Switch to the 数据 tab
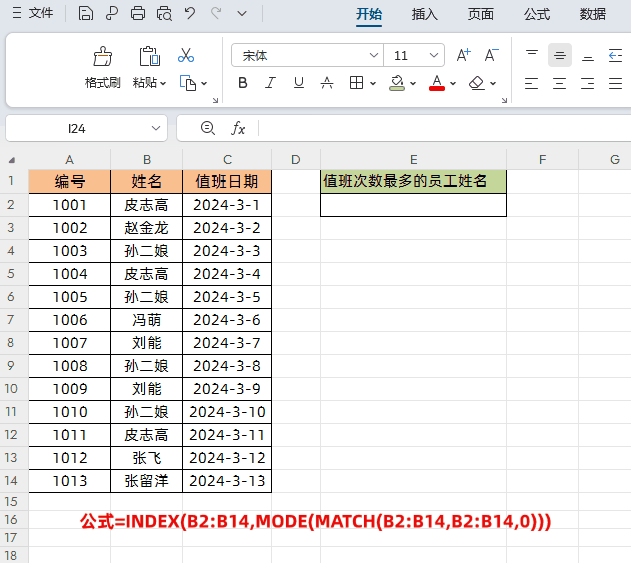 [593, 14]
